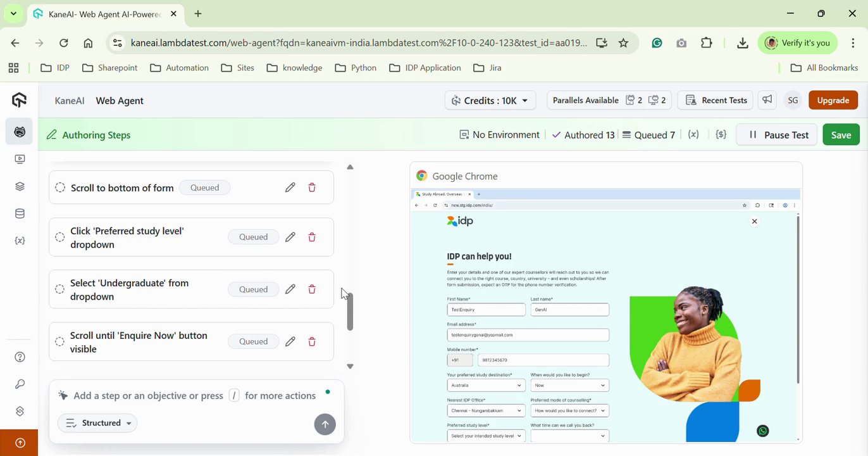Click the Grammarly extension icon
This screenshot has height=456, width=868.
(x=657, y=43)
